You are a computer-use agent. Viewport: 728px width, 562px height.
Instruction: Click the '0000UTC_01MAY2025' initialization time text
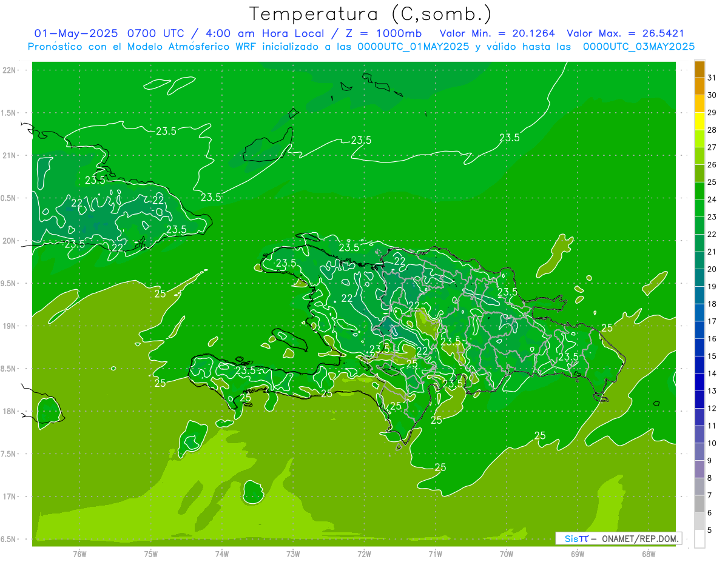click(x=413, y=46)
